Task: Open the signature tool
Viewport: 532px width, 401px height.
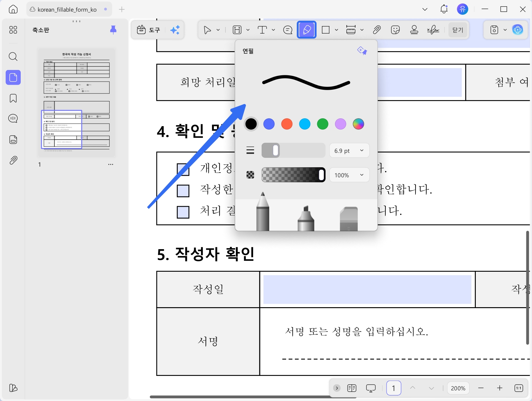Action: 433,30
